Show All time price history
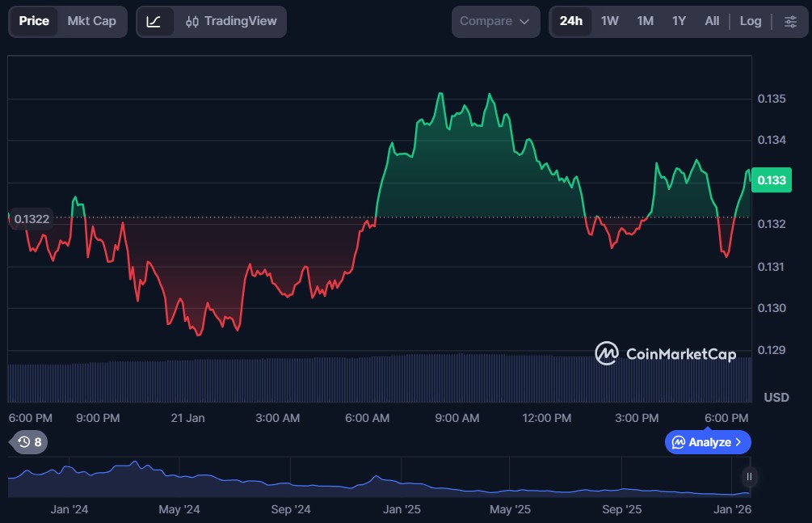The width and height of the screenshot is (812, 523). [x=711, y=22]
